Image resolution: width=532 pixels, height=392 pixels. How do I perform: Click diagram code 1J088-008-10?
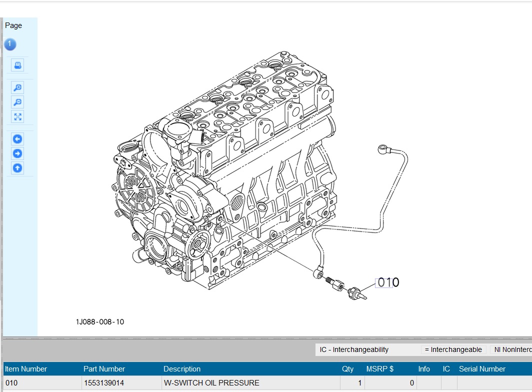[100, 321]
